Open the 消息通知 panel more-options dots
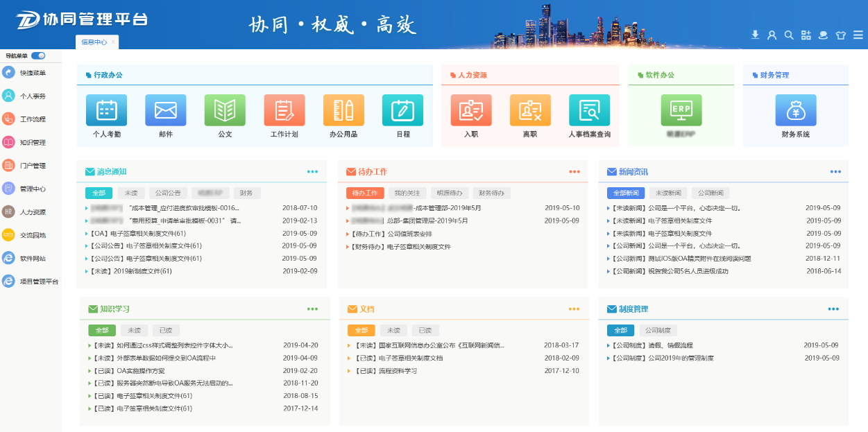 [x=312, y=171]
